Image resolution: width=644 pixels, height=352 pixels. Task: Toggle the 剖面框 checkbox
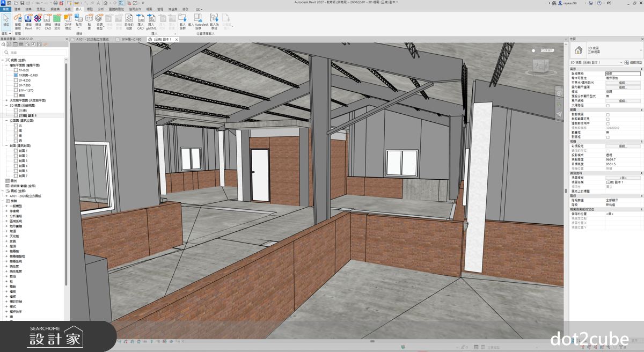pyautogui.click(x=608, y=137)
